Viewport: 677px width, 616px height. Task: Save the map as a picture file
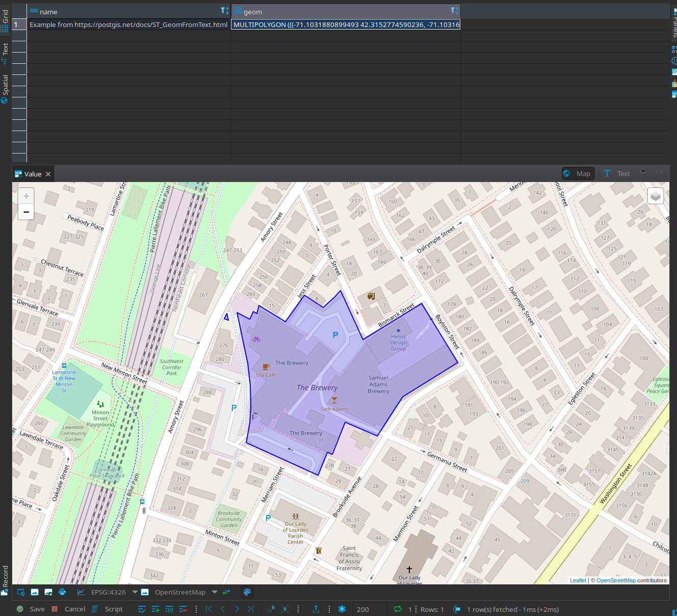click(x=48, y=592)
